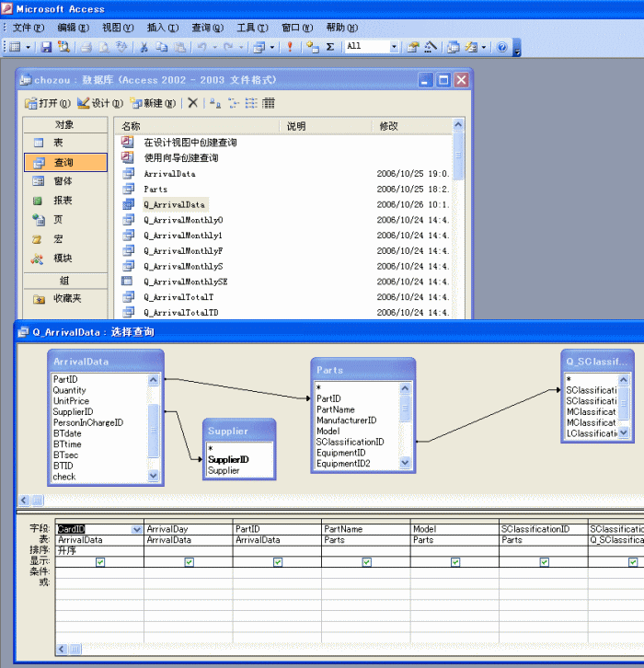Open the 工具 menu
The image size is (644, 668).
coord(253,28)
